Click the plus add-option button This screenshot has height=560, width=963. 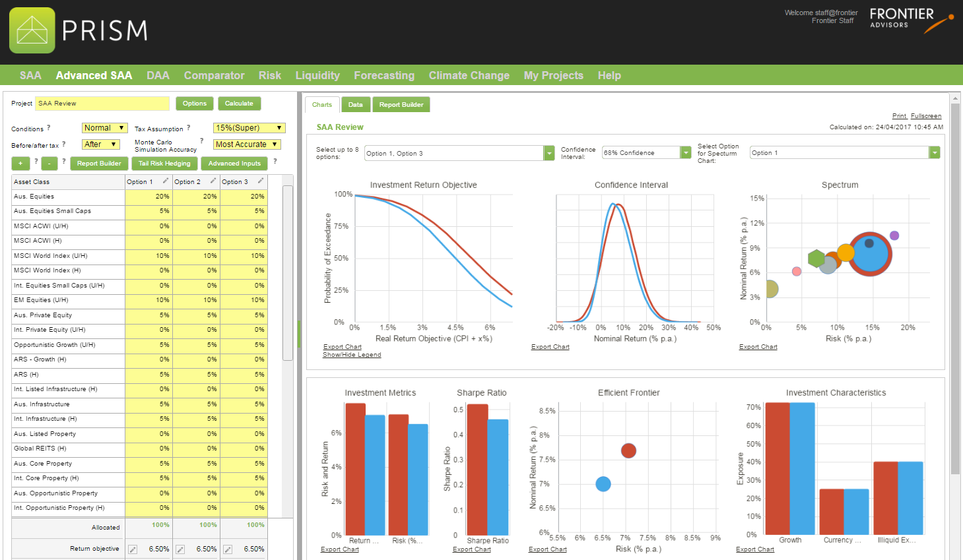tap(20, 163)
